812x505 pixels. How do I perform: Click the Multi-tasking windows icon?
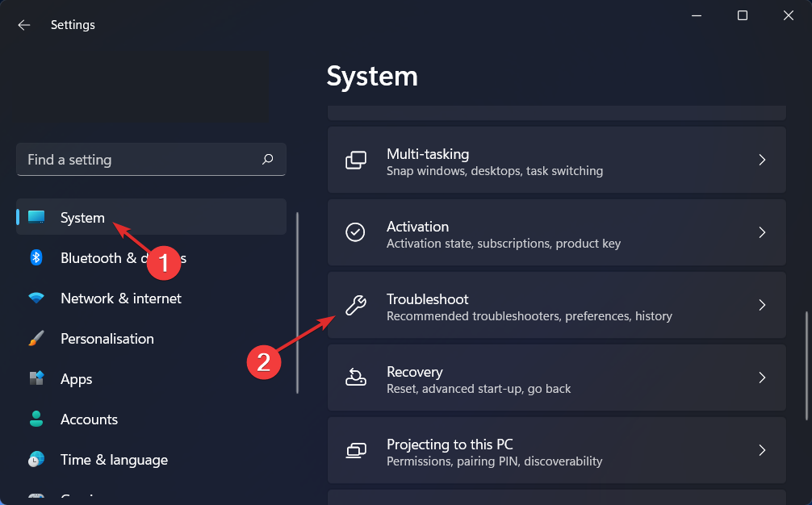[356, 160]
